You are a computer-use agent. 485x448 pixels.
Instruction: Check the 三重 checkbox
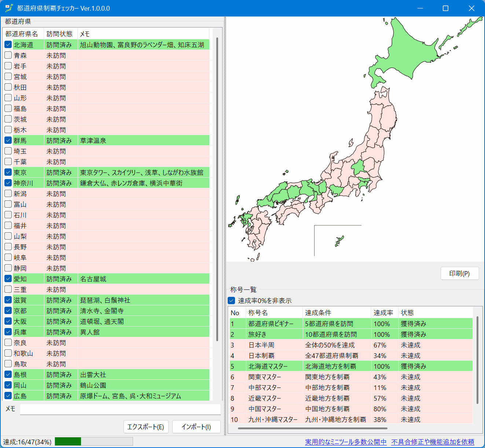point(8,289)
